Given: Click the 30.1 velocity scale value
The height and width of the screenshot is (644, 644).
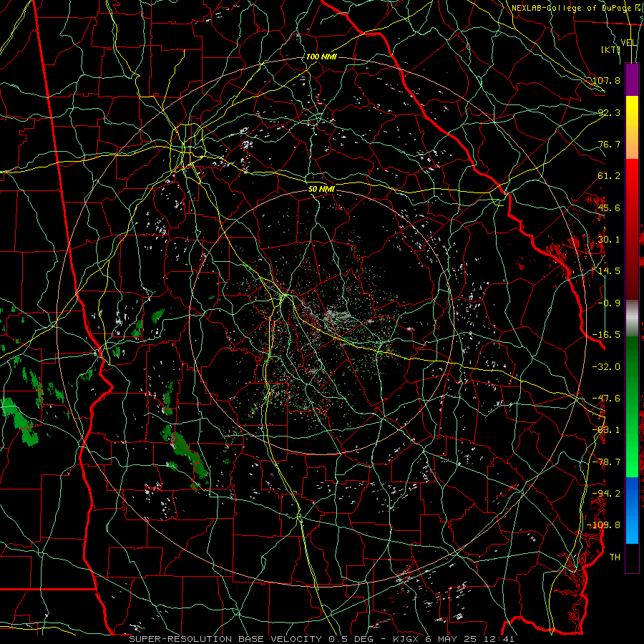Looking at the screenshot, I should coord(609,239).
